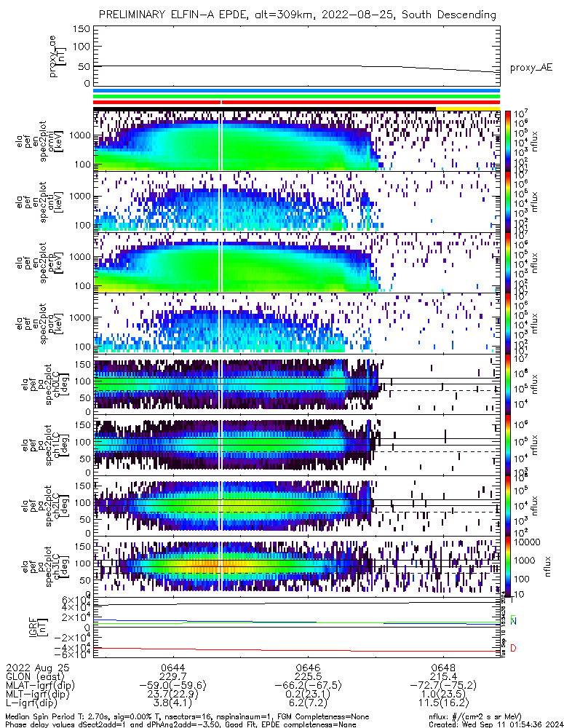Click the 'nflux: #/(cm^2 s sr MeV)' units note
Image resolution: width=564 pixels, height=728 pixels.
[475, 717]
